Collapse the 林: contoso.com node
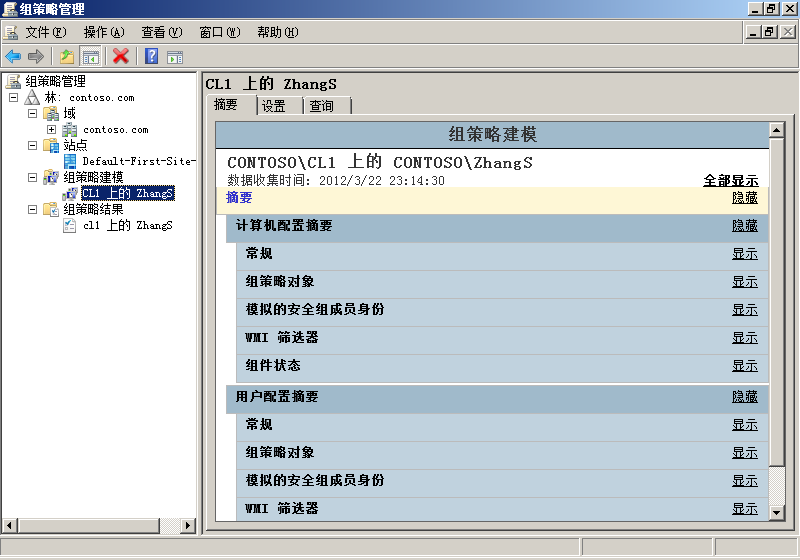Image resolution: width=800 pixels, height=560 pixels. (x=14, y=97)
